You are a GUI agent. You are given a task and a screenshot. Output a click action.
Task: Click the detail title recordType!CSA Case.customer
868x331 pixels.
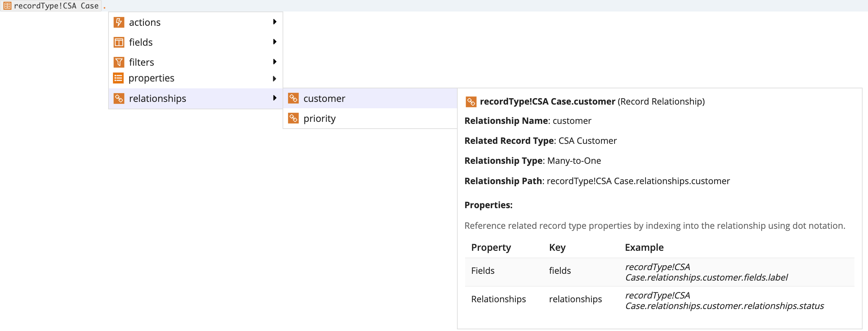(547, 102)
